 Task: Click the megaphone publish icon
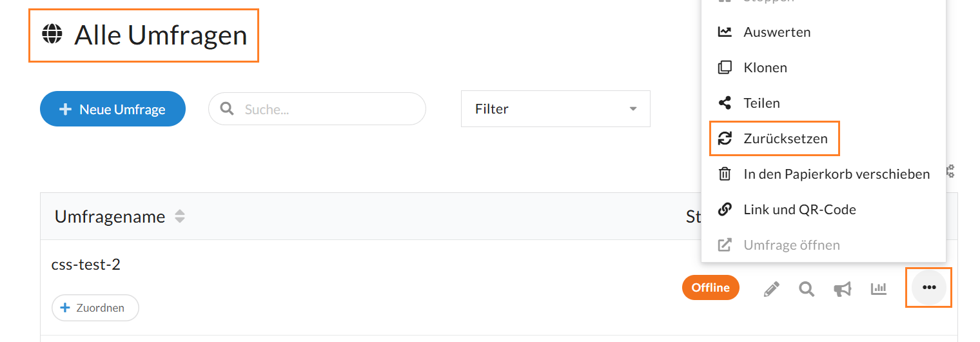842,289
